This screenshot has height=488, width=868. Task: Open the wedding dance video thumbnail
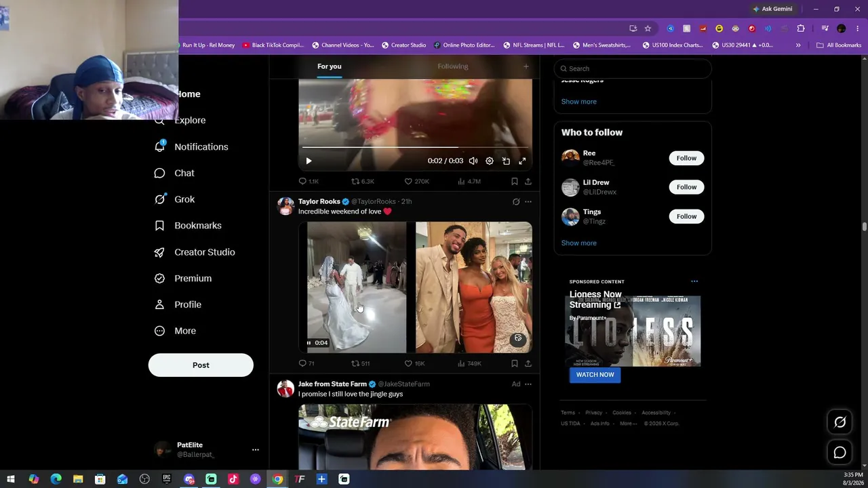(x=357, y=287)
